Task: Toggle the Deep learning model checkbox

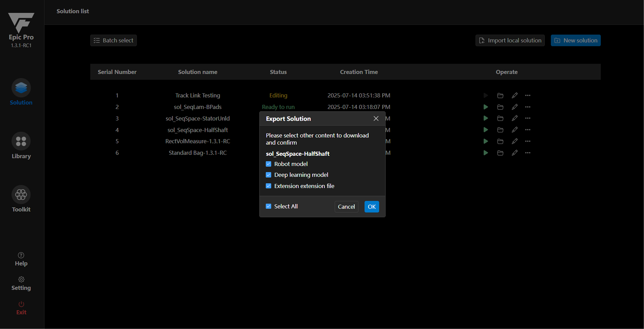Action: [269, 175]
